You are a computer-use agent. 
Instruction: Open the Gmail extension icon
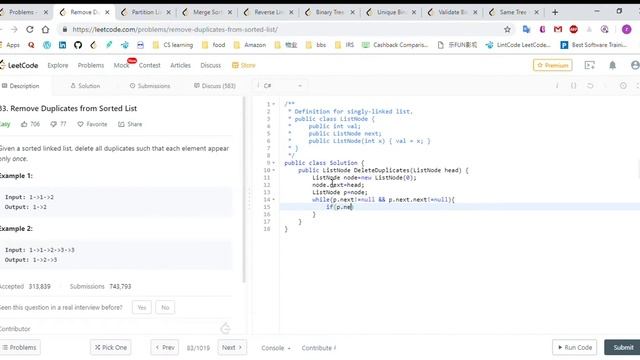[558, 29]
